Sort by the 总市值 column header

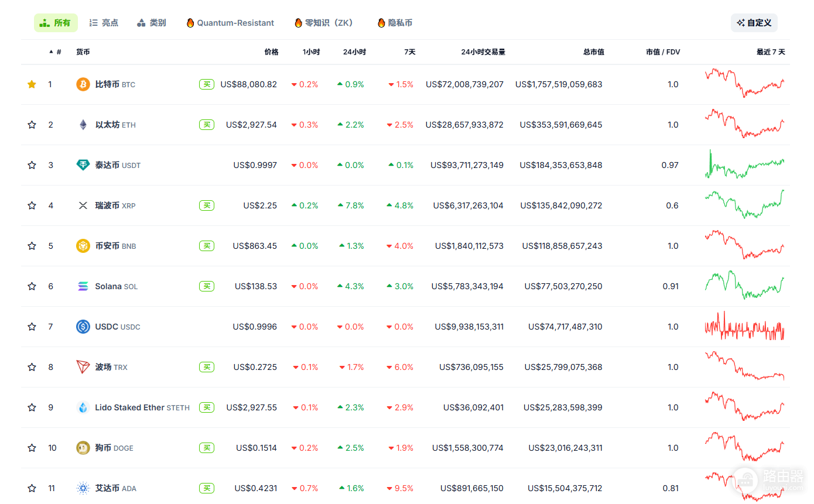tap(594, 52)
